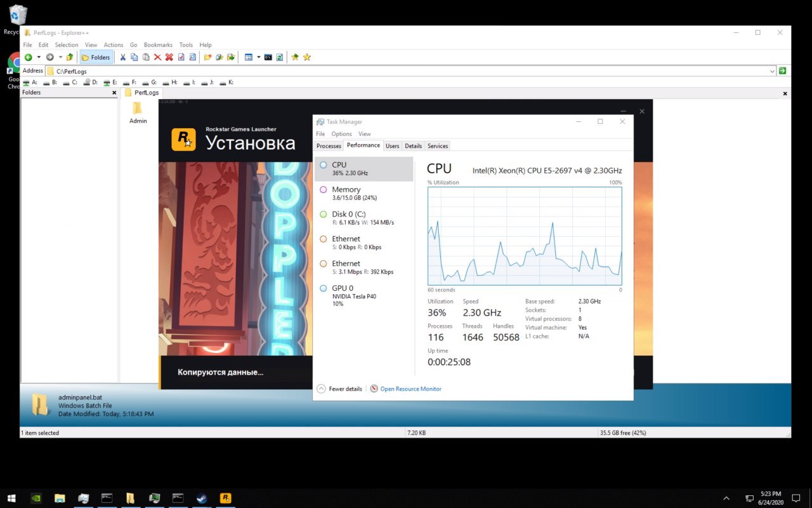Select the Admin folder in PerfLogs

(138, 112)
